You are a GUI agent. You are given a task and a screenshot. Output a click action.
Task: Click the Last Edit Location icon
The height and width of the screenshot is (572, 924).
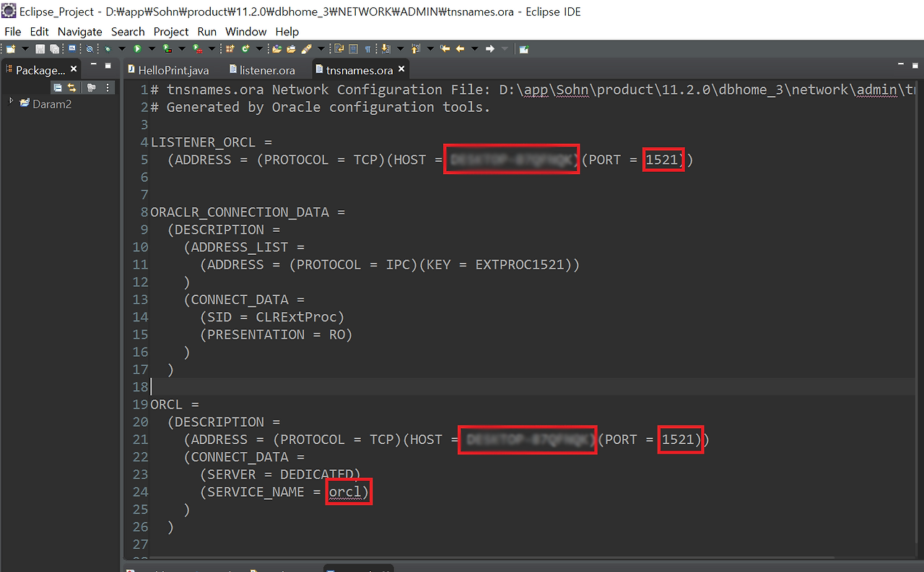[444, 48]
